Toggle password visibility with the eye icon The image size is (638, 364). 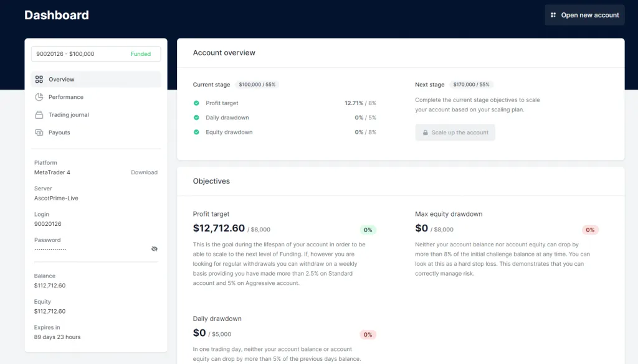(x=155, y=249)
